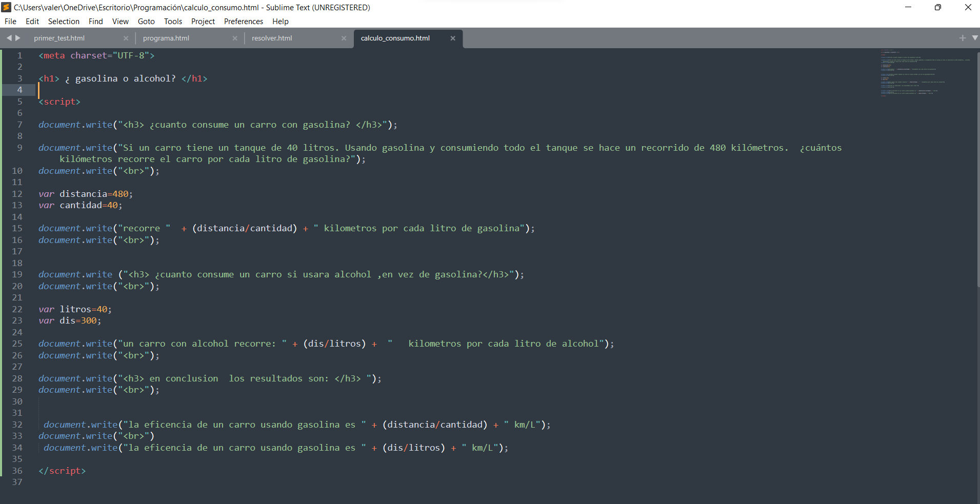Click 'kilometros por cada litro de alcohol' string
The width and height of the screenshot is (980, 504).
click(x=504, y=344)
